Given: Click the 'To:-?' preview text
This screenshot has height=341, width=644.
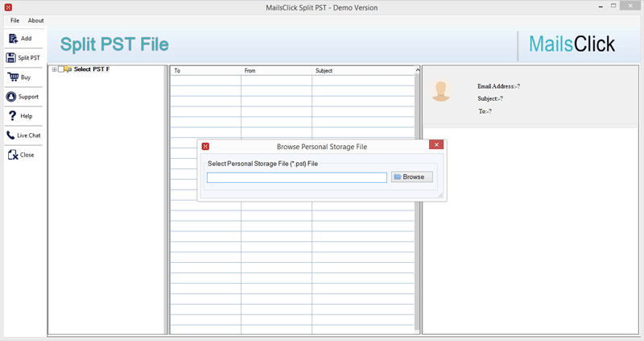Looking at the screenshot, I should pos(485,111).
